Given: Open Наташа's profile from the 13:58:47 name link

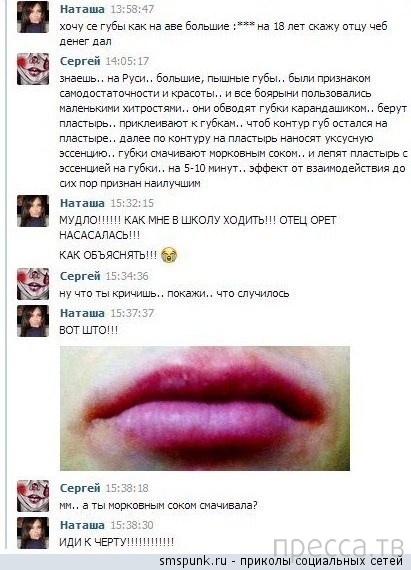Looking at the screenshot, I should tap(82, 9).
